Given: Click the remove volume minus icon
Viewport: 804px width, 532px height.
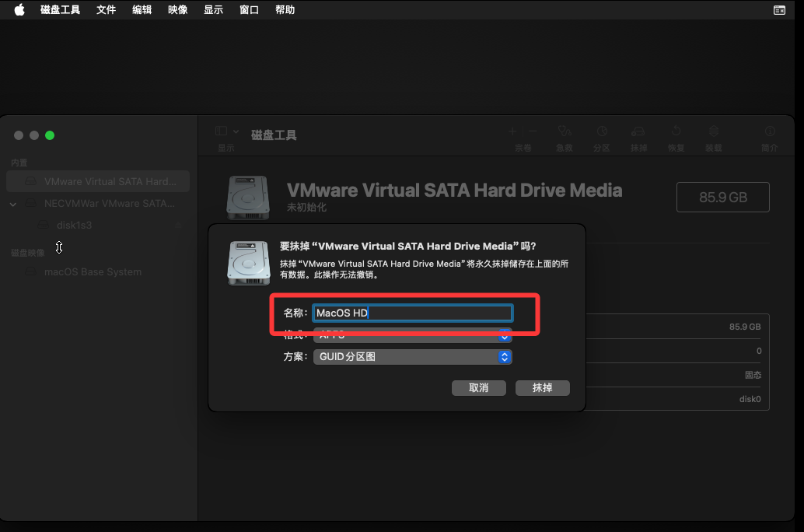Looking at the screenshot, I should pyautogui.click(x=533, y=131).
